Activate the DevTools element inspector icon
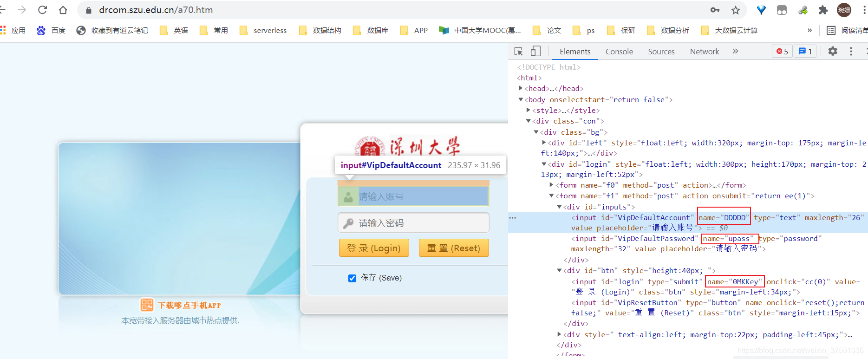 tap(519, 51)
